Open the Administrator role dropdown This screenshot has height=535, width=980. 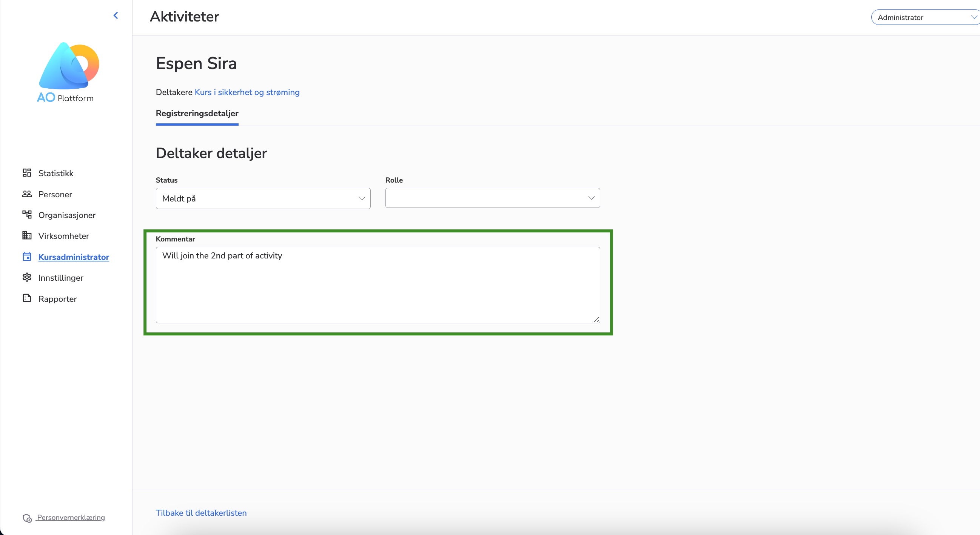click(925, 17)
